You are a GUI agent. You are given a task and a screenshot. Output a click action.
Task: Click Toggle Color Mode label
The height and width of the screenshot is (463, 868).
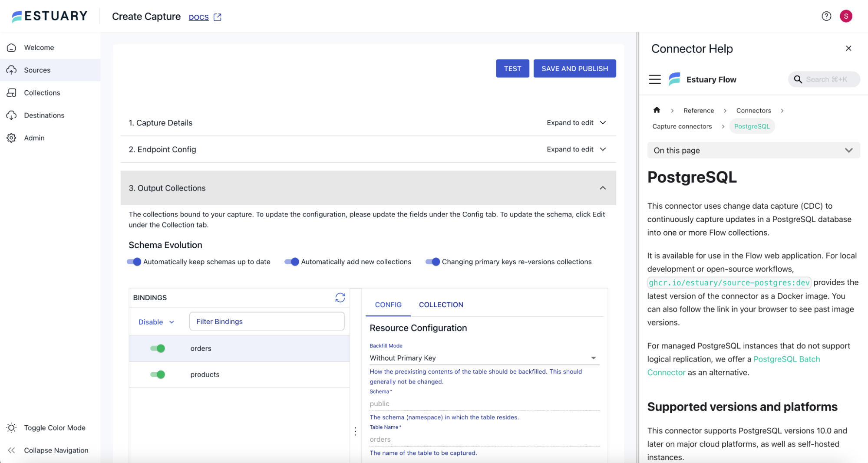55,427
